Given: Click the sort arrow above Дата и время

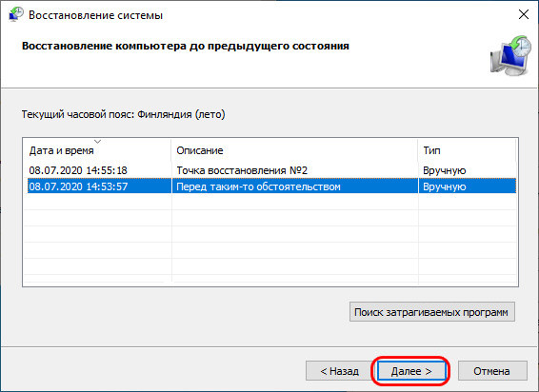Looking at the screenshot, I should pos(98,142).
